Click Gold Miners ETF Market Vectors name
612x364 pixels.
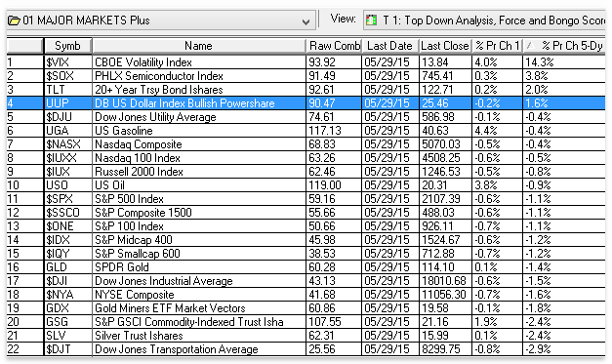199,308
